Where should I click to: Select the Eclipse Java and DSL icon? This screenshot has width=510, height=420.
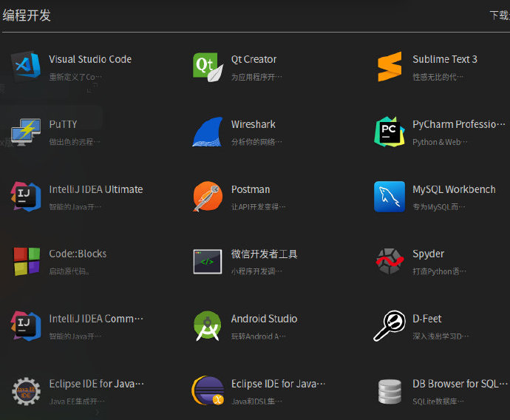(x=208, y=390)
